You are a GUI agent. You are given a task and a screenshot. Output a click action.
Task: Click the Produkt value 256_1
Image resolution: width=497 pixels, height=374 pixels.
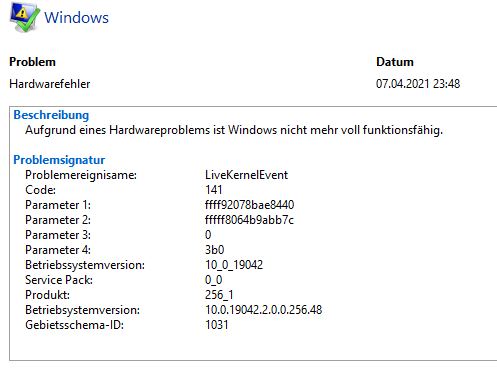[219, 295]
